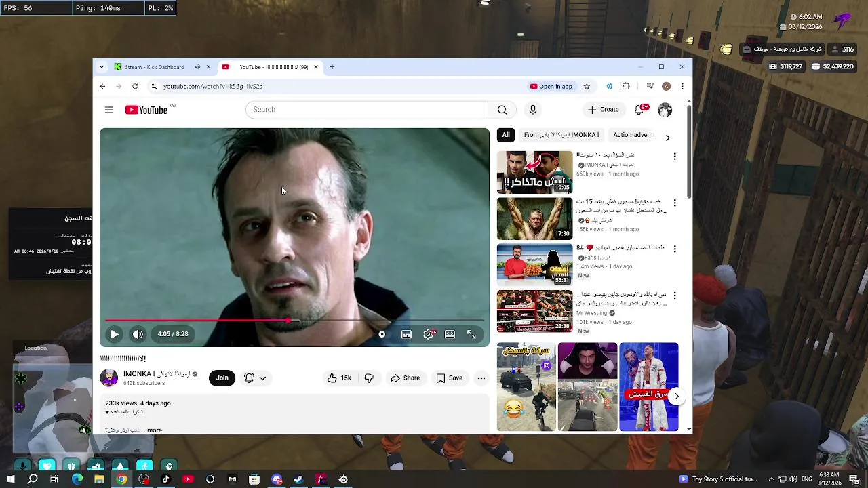The height and width of the screenshot is (488, 868).
Task: Close the Kick Dashboard tab
Action: (208, 67)
